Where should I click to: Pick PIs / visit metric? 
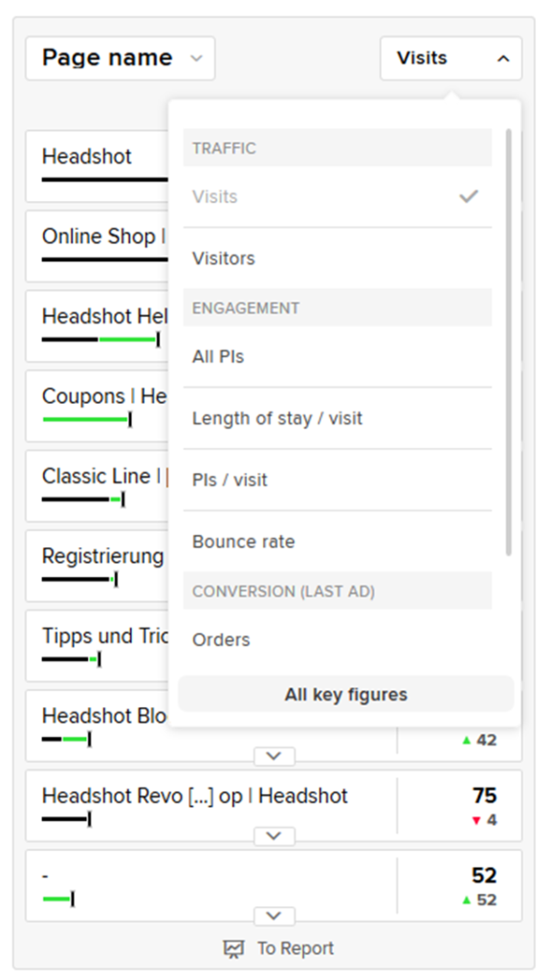(x=338, y=479)
